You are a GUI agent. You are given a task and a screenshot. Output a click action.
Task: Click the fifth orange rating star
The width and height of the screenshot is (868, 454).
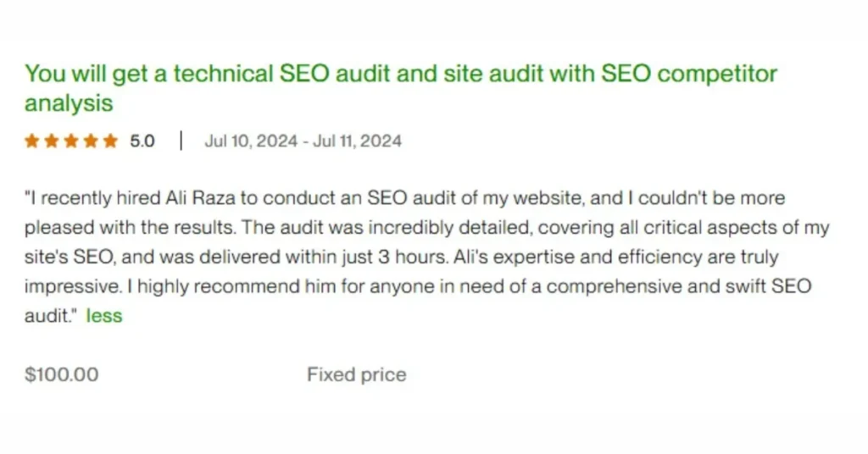point(110,141)
